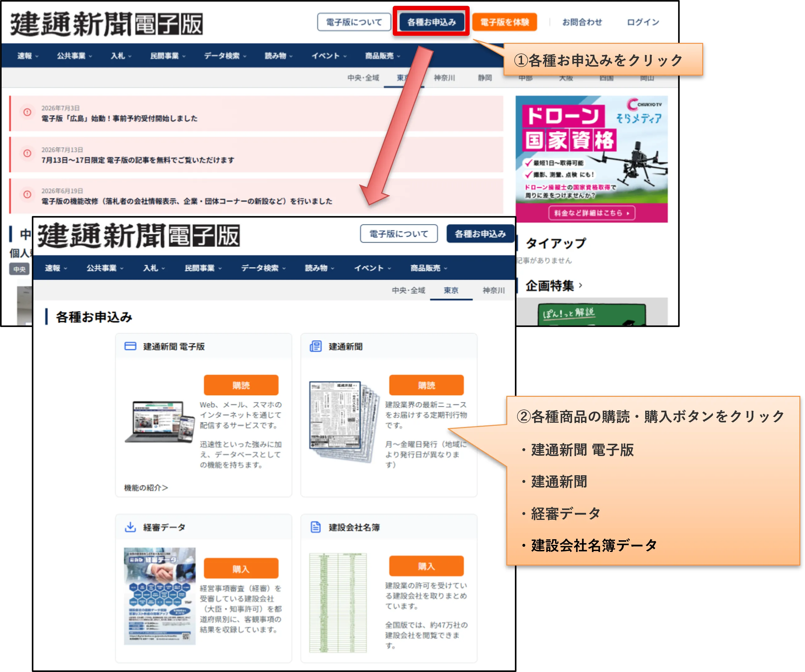The width and height of the screenshot is (805, 672).
Task: Click newspaper icon next to 建通新聞 card title
Action: [x=315, y=346]
